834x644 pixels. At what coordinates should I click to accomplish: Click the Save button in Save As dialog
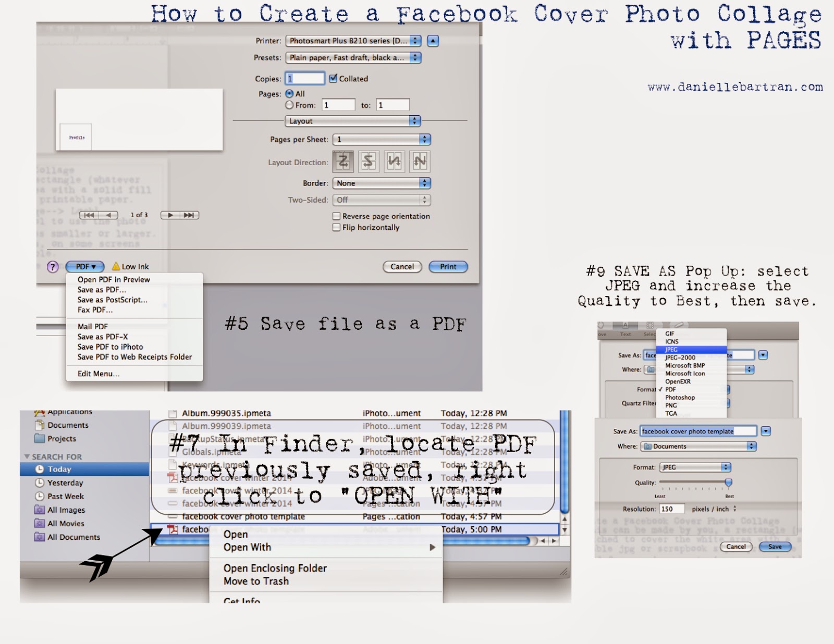click(x=776, y=547)
